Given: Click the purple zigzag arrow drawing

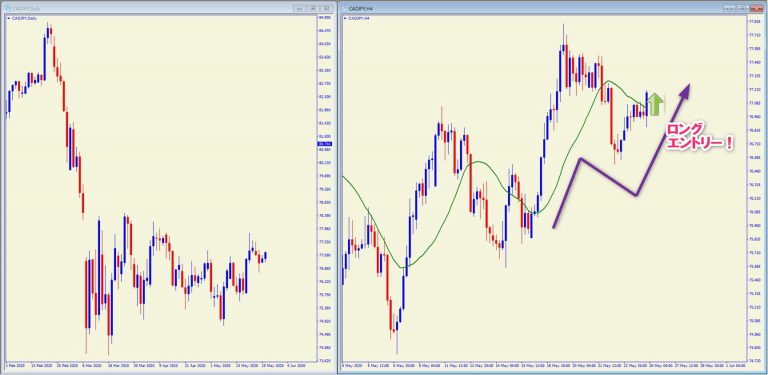Looking at the screenshot, I should [x=622, y=156].
